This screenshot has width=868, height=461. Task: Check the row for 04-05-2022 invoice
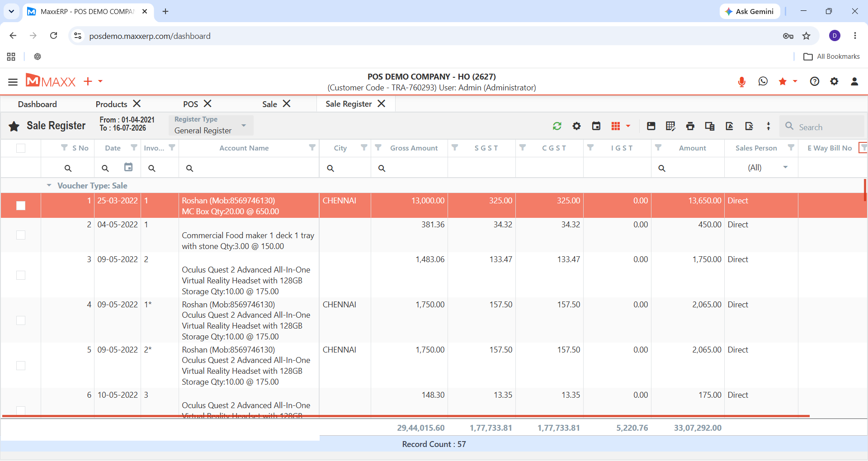[x=21, y=235]
